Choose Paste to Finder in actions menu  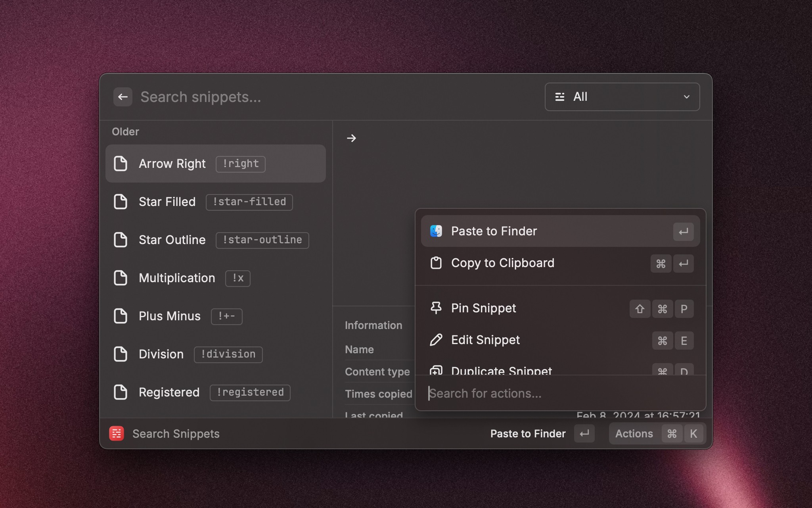coord(560,231)
